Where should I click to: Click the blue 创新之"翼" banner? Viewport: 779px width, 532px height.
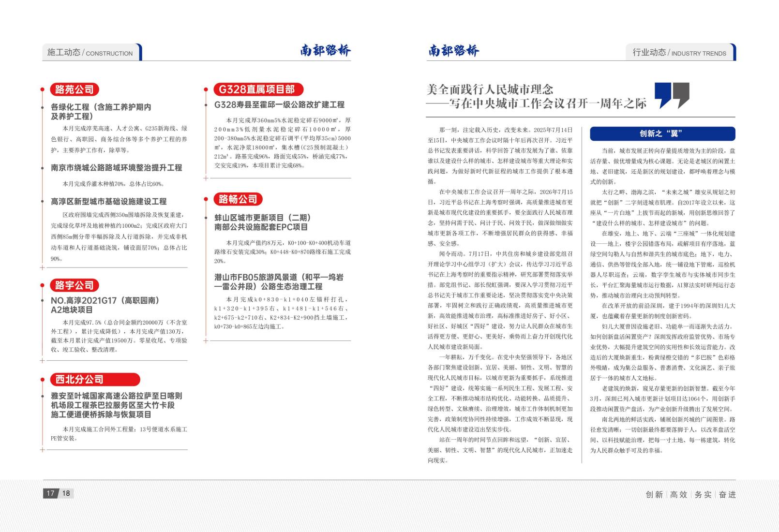point(662,134)
